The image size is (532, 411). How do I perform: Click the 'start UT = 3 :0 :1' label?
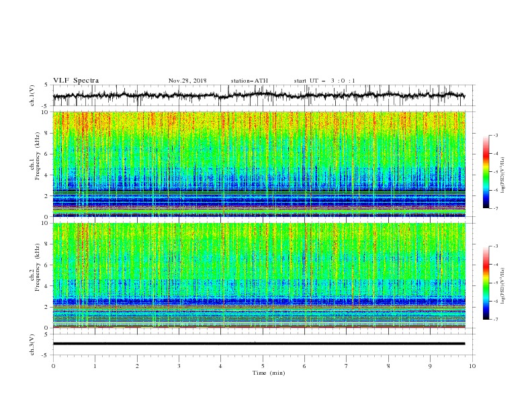tap(324, 81)
